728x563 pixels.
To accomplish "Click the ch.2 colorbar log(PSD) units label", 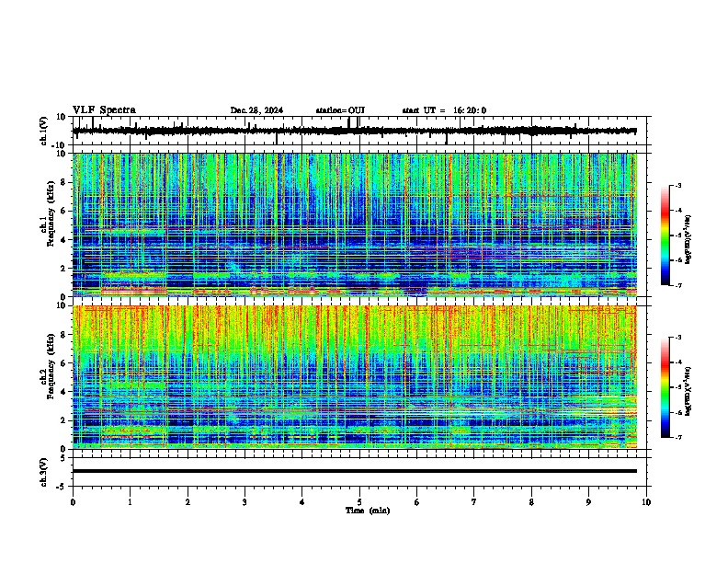I will 688,391.
